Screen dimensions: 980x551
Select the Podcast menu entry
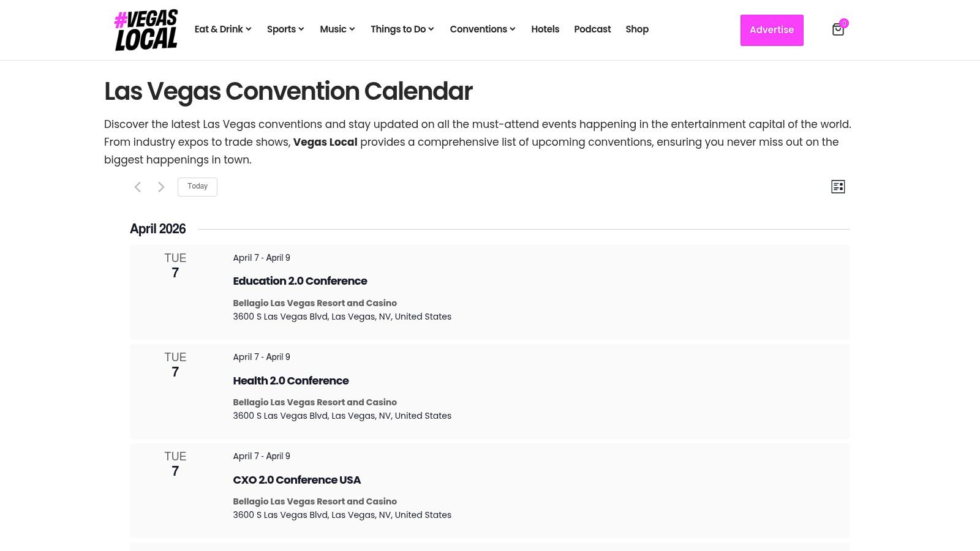tap(592, 29)
